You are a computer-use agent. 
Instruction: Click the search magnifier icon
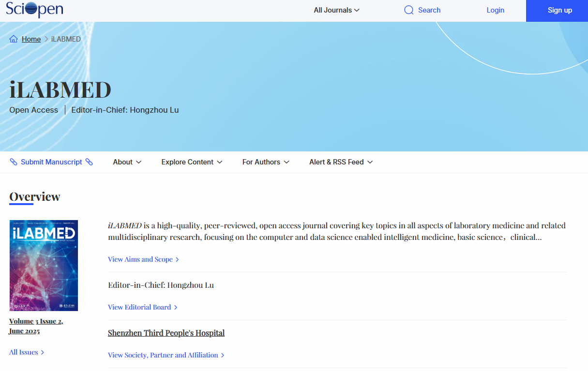pyautogui.click(x=408, y=10)
